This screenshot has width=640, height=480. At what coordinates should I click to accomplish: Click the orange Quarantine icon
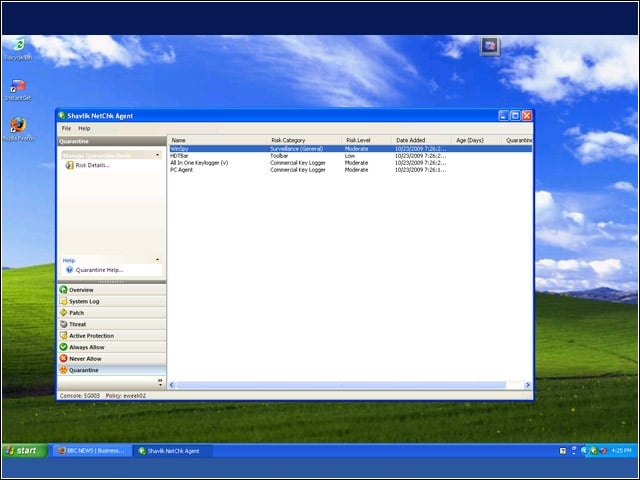point(63,370)
